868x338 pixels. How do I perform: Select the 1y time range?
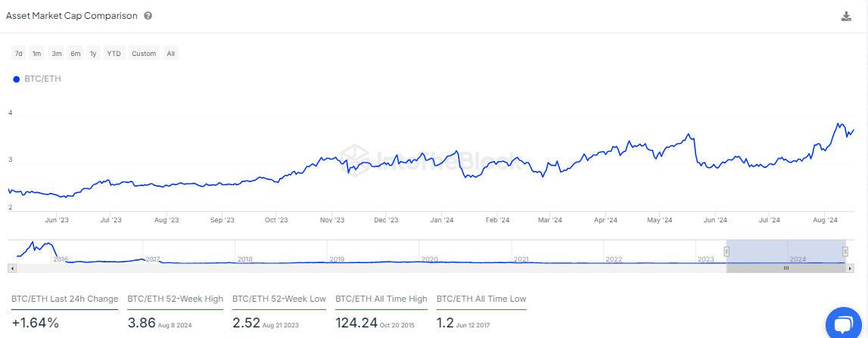click(x=93, y=54)
